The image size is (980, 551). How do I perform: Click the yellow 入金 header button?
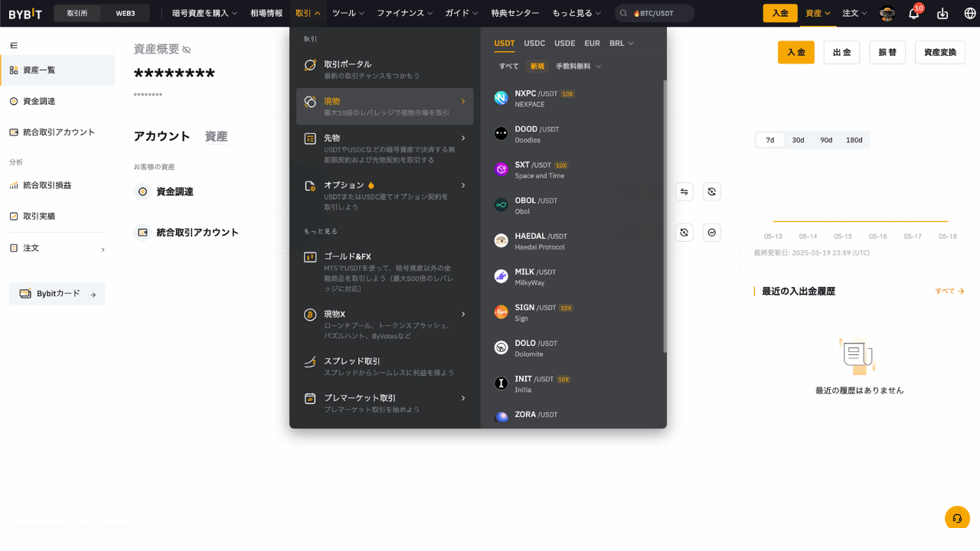[780, 13]
